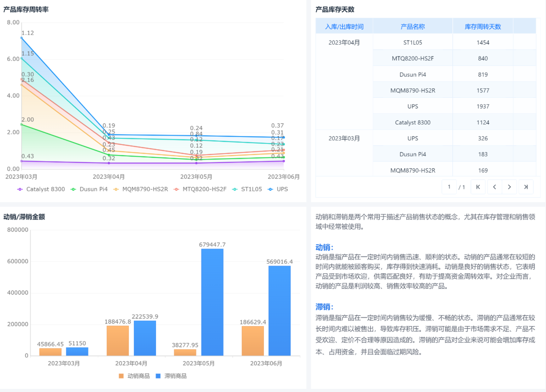Click the blue 滞销： heading
Viewport: 546px width, 392px height.
(x=325, y=307)
